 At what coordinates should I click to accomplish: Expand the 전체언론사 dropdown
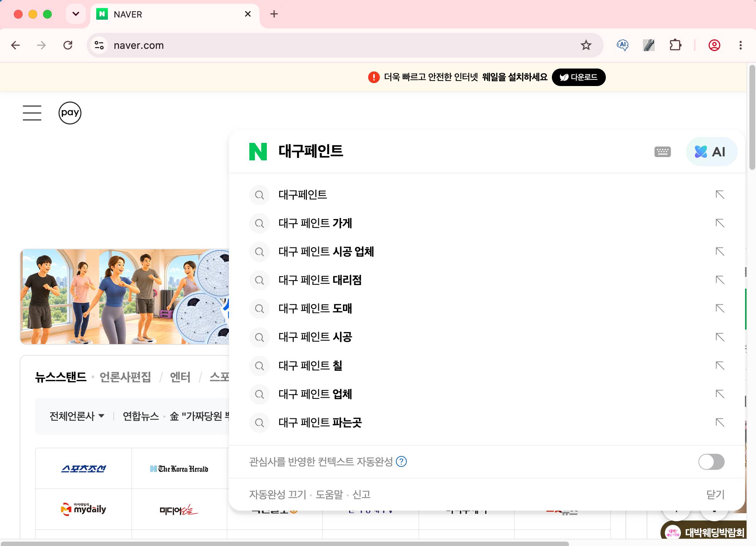(x=77, y=416)
